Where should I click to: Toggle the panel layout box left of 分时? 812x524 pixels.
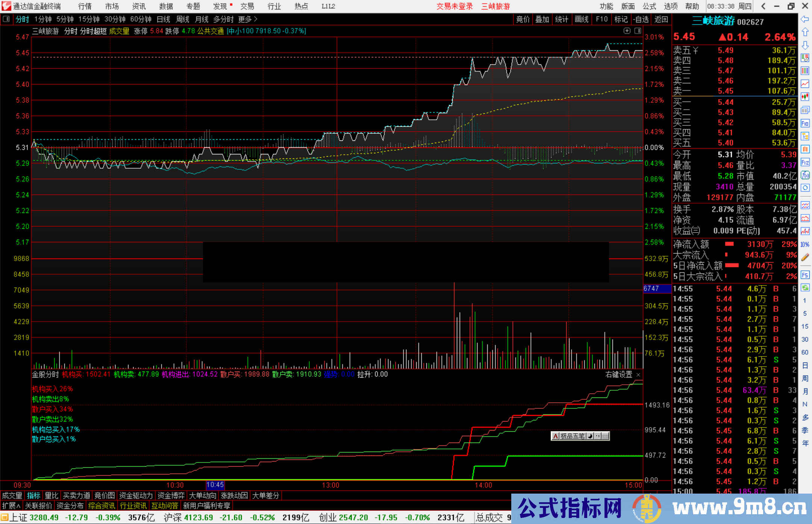(x=6, y=19)
